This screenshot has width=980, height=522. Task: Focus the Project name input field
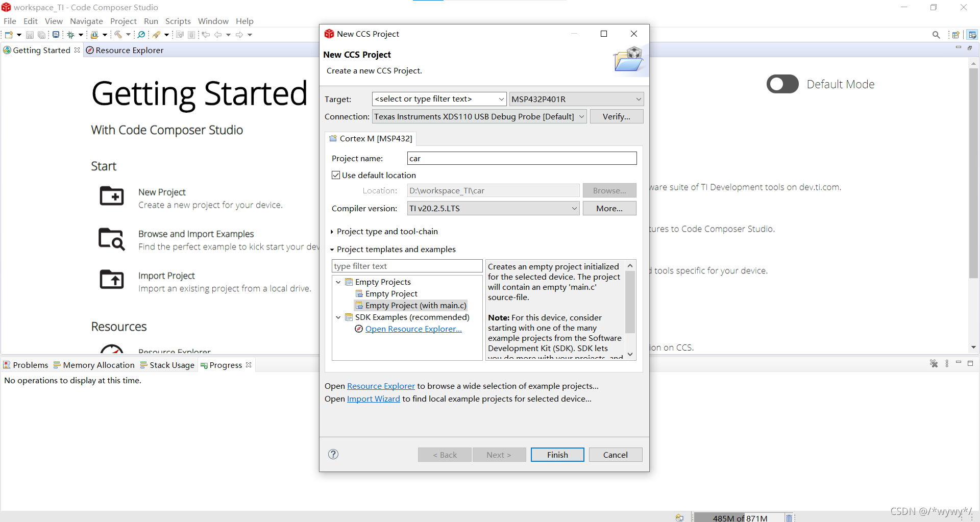pos(522,158)
